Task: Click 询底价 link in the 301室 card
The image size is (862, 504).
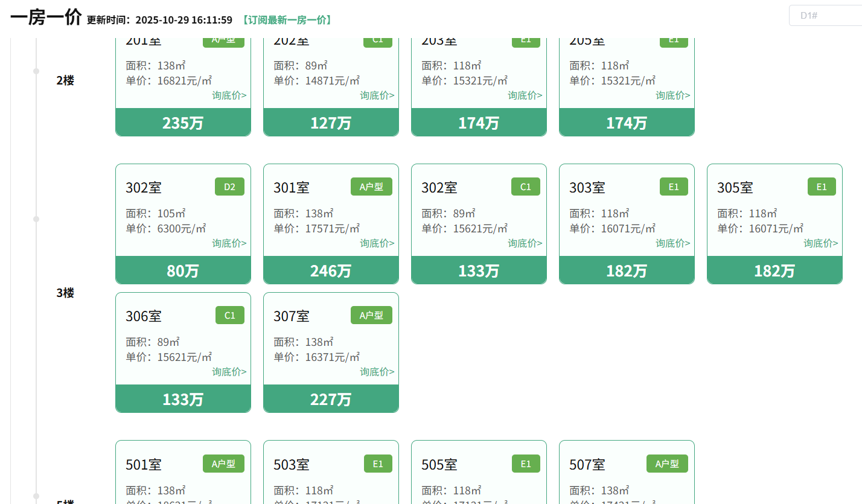Action: click(x=377, y=243)
